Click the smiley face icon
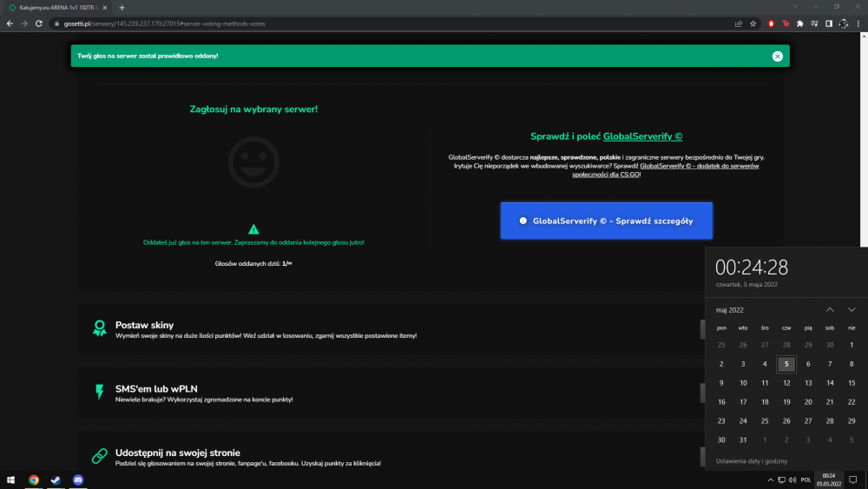 (253, 162)
